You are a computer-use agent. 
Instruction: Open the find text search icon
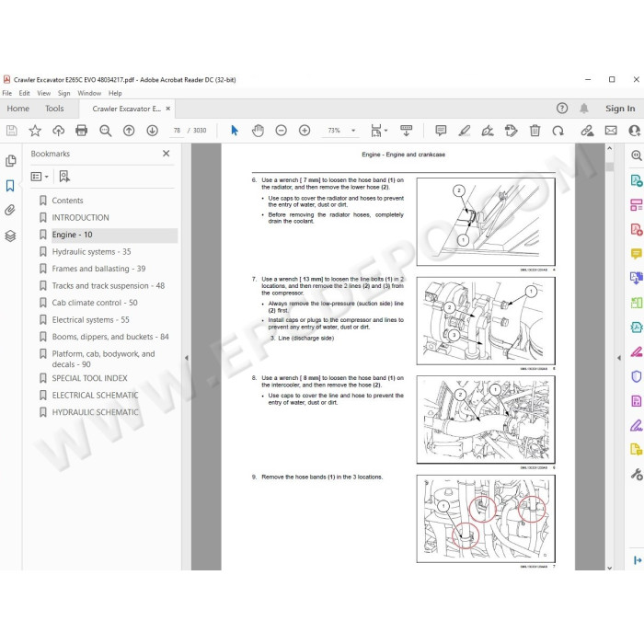(106, 131)
